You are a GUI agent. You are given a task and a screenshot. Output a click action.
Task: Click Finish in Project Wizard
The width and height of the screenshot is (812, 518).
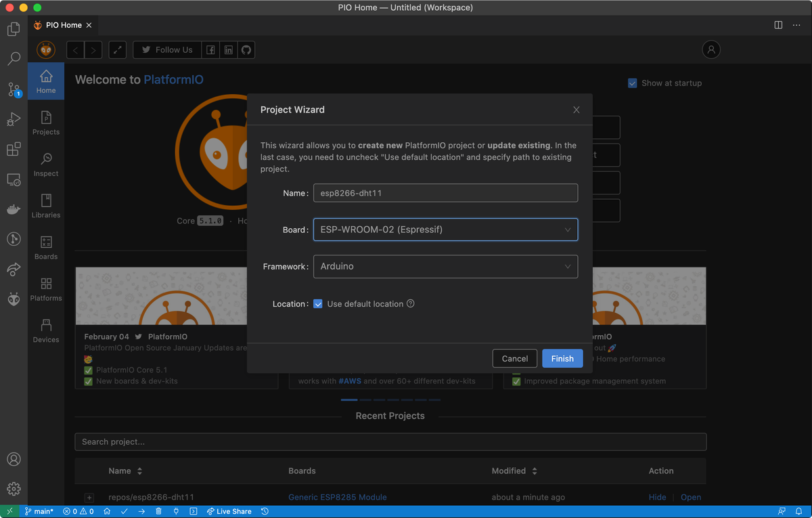point(562,359)
